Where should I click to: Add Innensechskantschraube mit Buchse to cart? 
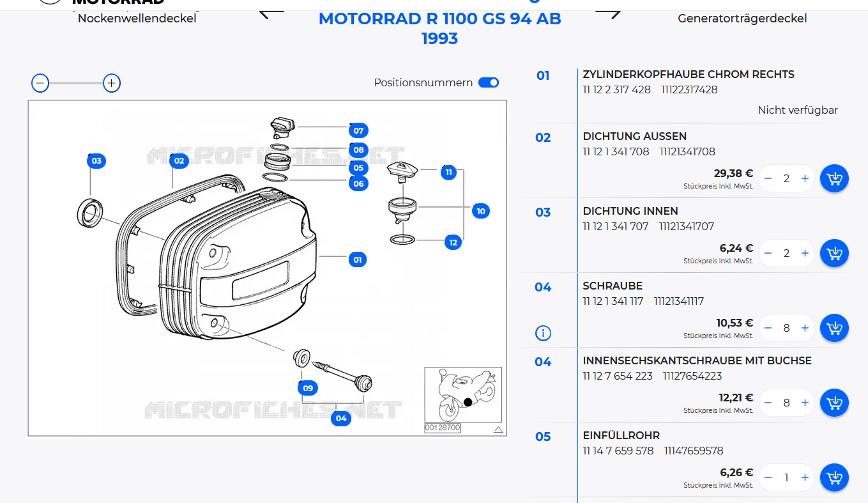[x=834, y=403]
